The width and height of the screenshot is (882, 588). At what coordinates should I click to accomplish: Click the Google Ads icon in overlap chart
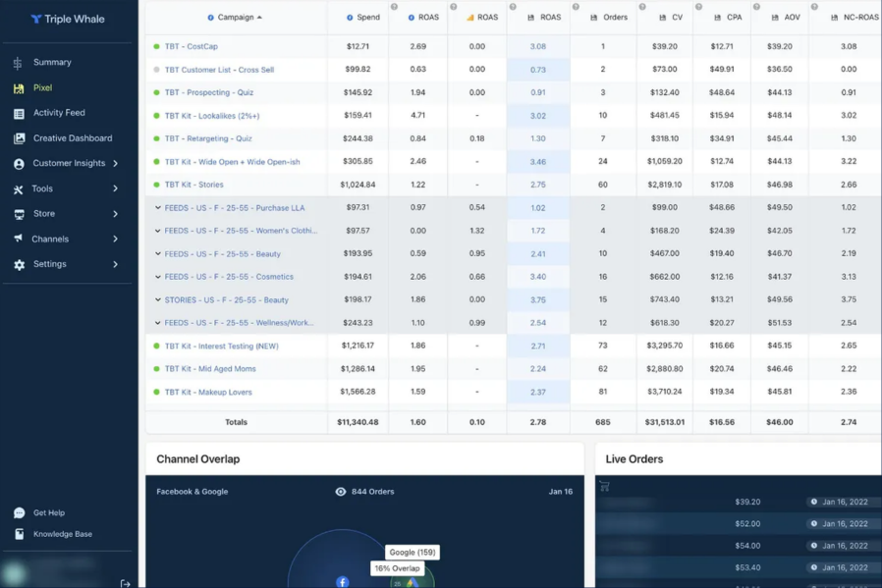pos(413,583)
